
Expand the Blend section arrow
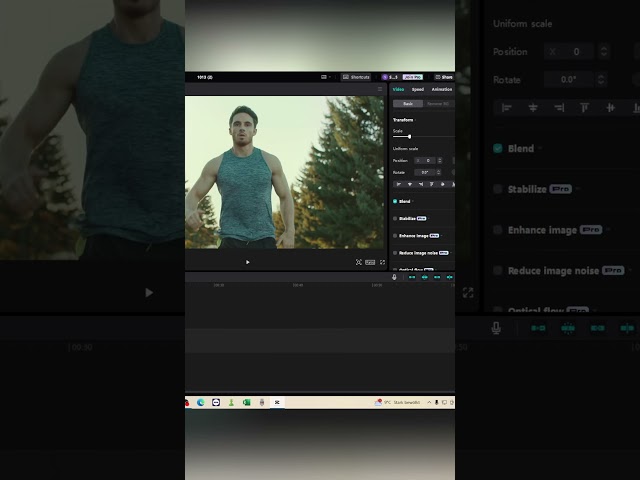[x=413, y=201]
